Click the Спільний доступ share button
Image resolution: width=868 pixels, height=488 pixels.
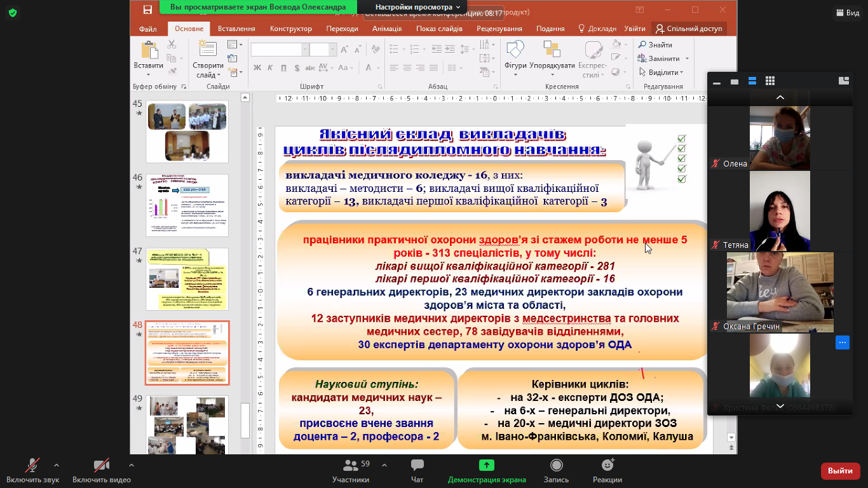[689, 29]
